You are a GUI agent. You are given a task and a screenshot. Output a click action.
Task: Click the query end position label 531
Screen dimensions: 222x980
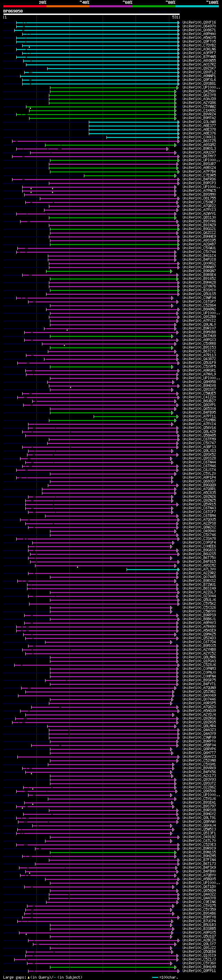(x=175, y=17)
